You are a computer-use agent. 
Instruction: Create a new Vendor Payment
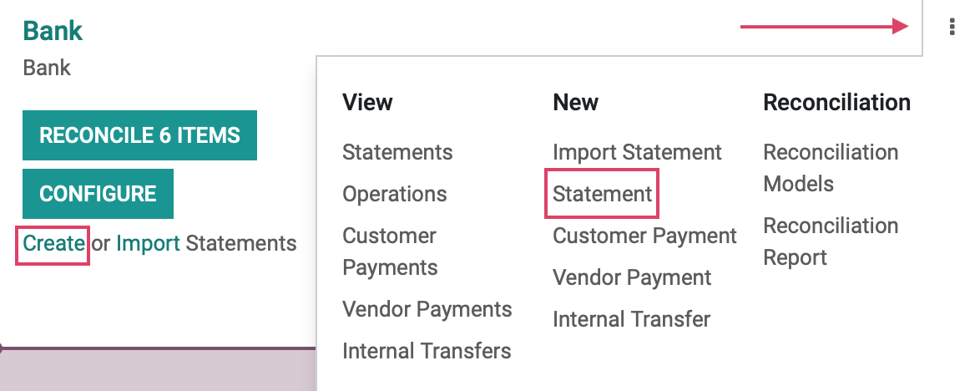coord(632,277)
